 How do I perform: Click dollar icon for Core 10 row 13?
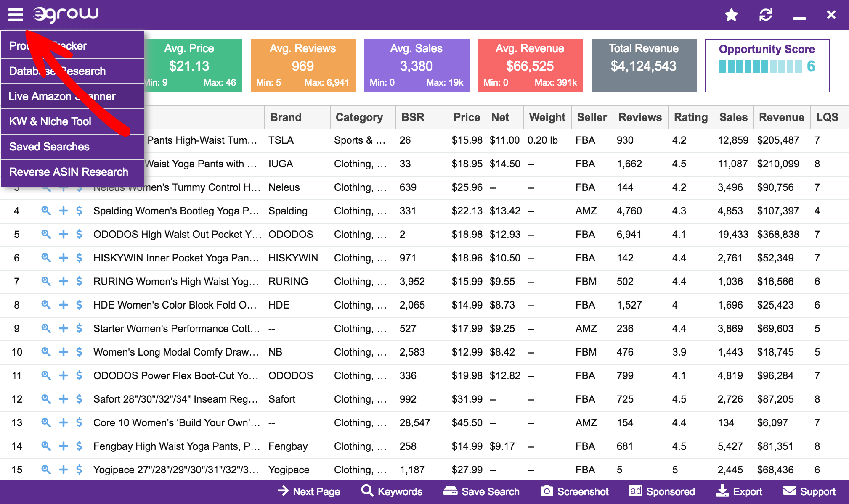[x=79, y=422]
